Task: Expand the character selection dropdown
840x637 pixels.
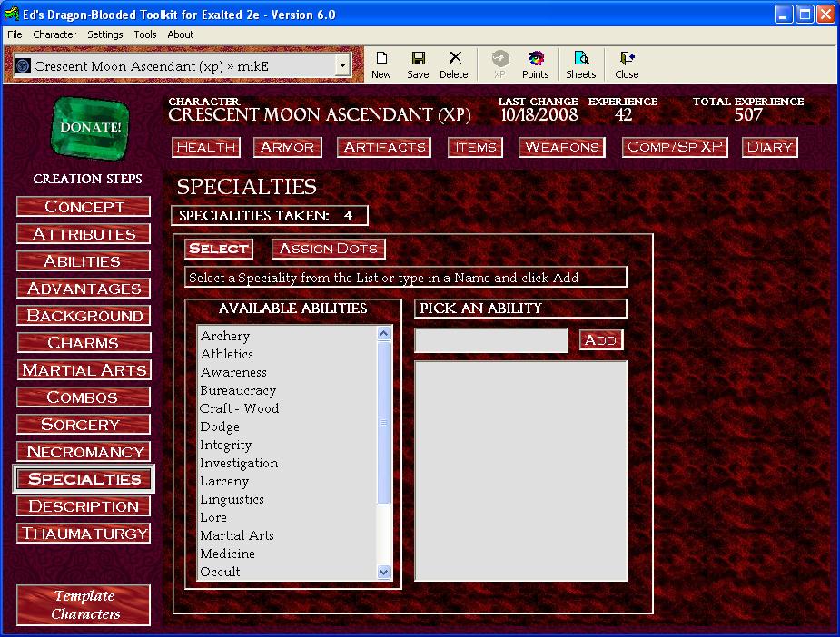Action: click(x=343, y=66)
